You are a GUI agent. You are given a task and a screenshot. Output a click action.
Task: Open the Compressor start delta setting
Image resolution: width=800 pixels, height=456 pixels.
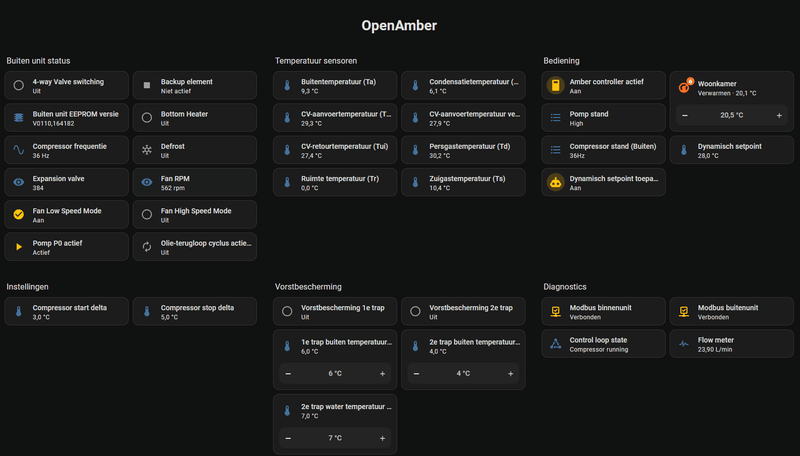66,312
